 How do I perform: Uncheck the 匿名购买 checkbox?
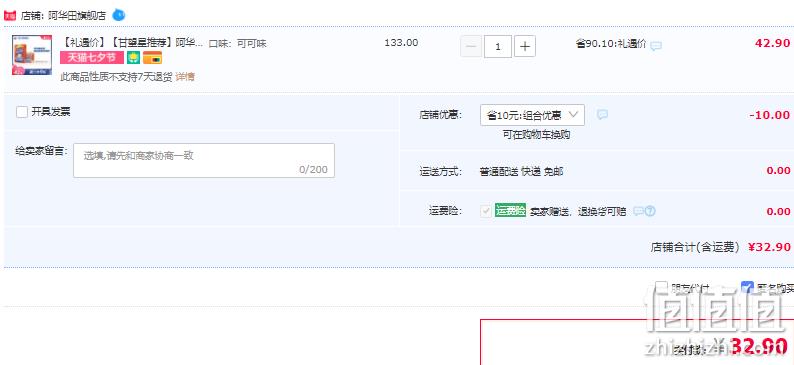click(x=747, y=288)
